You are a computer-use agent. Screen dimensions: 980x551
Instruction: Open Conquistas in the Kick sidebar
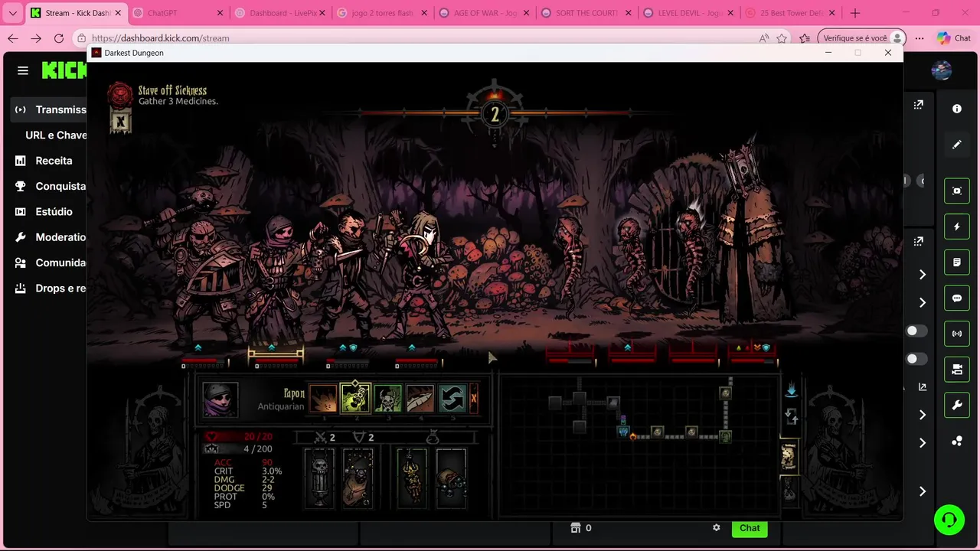(x=51, y=186)
